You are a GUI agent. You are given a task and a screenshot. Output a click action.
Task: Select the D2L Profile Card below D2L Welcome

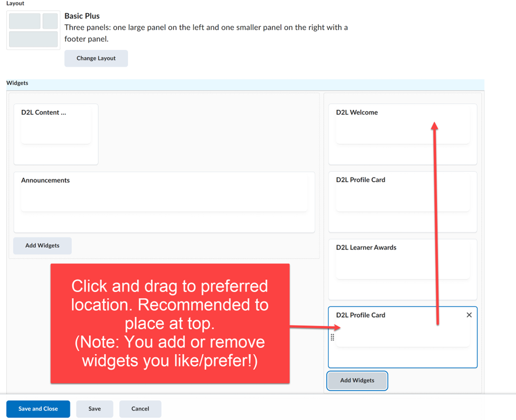pyautogui.click(x=403, y=202)
